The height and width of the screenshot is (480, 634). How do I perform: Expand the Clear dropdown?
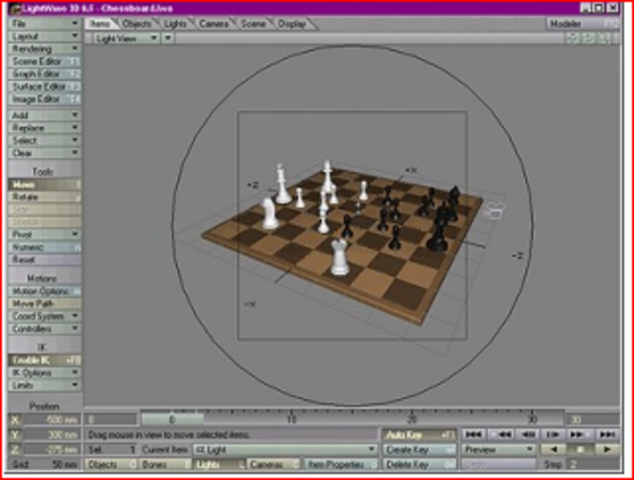44,153
